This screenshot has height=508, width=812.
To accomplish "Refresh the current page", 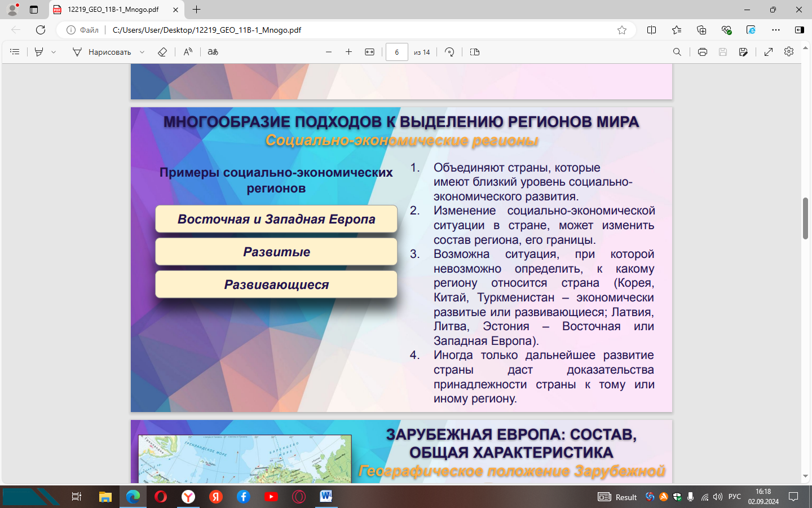I will click(x=41, y=30).
